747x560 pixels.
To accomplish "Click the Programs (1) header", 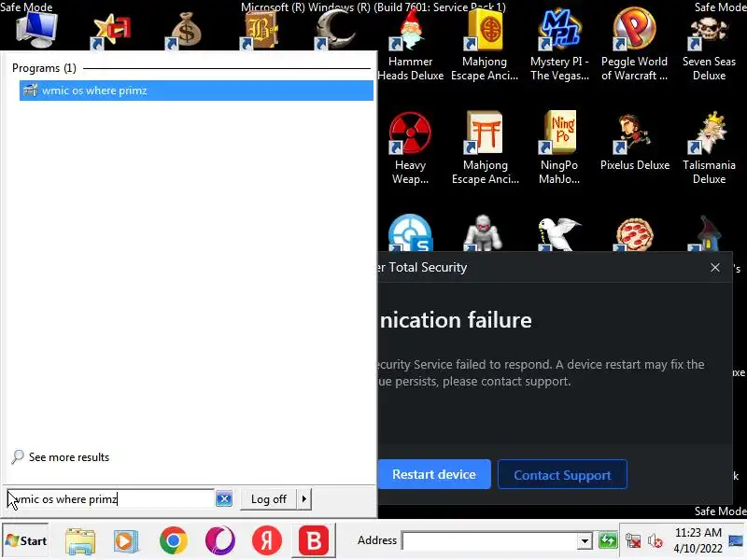I will tap(44, 68).
